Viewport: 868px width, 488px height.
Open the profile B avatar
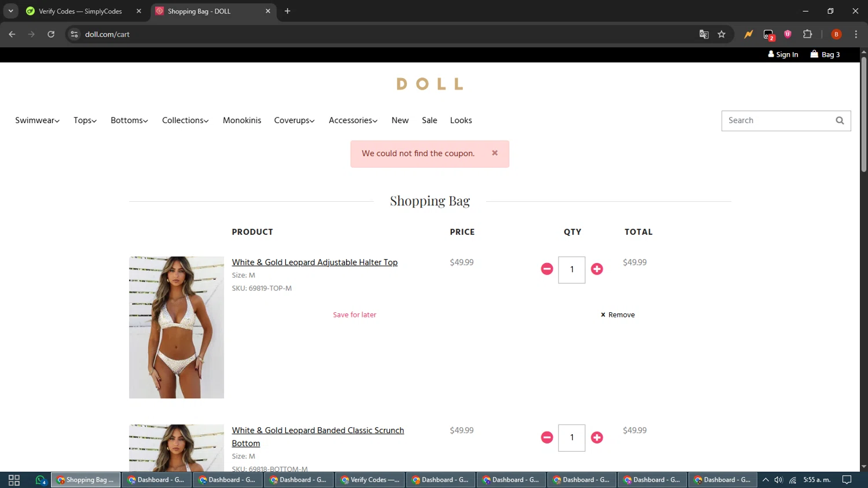point(836,34)
